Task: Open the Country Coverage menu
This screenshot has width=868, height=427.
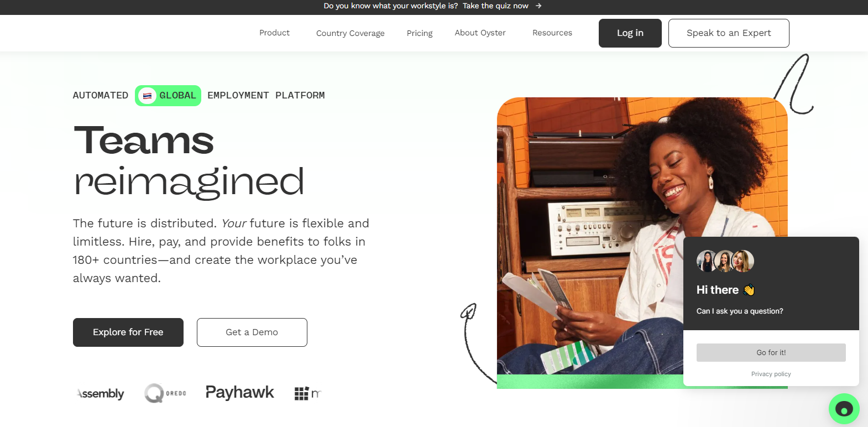Action: (351, 33)
